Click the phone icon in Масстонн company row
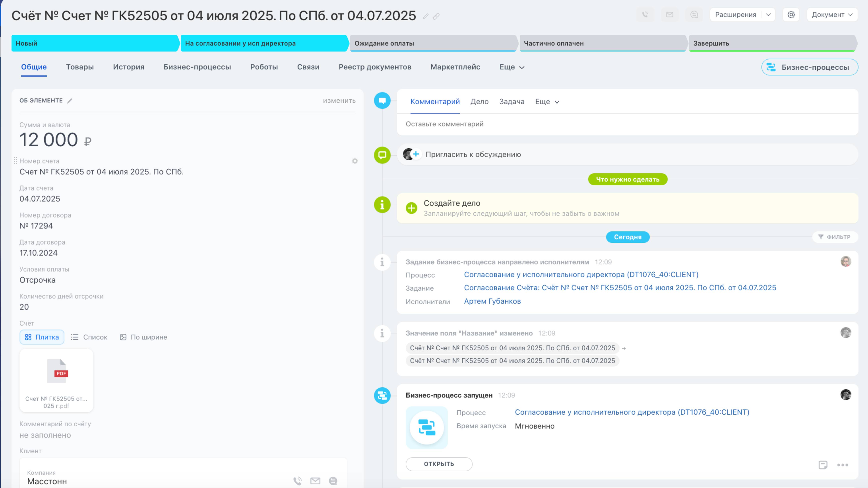The height and width of the screenshot is (488, 868). coord(297,481)
